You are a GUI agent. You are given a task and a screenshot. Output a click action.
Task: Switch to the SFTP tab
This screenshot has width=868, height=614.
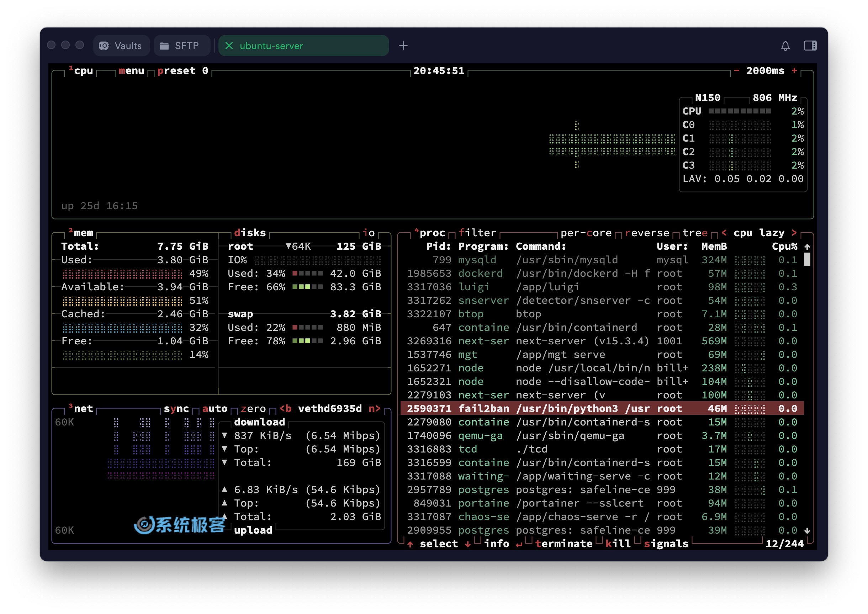pyautogui.click(x=182, y=46)
